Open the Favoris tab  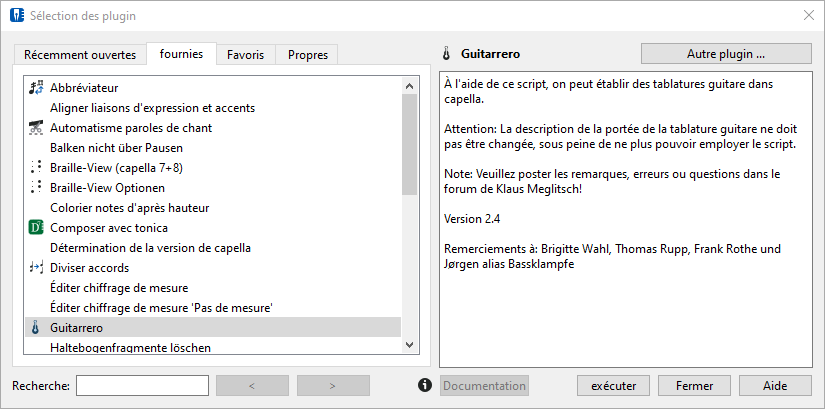coord(245,54)
